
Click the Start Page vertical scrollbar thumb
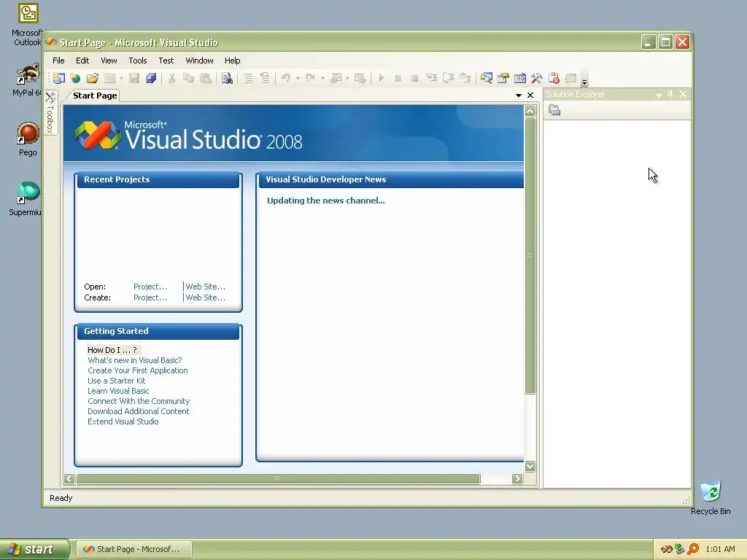pos(530,256)
